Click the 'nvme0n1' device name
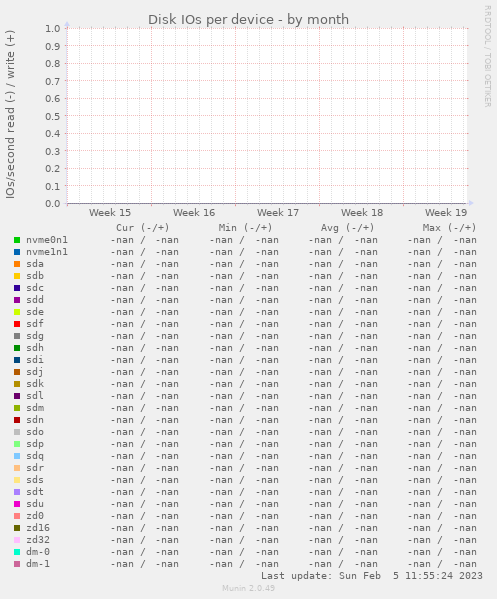Viewport: 497px width, 599px height. point(47,240)
